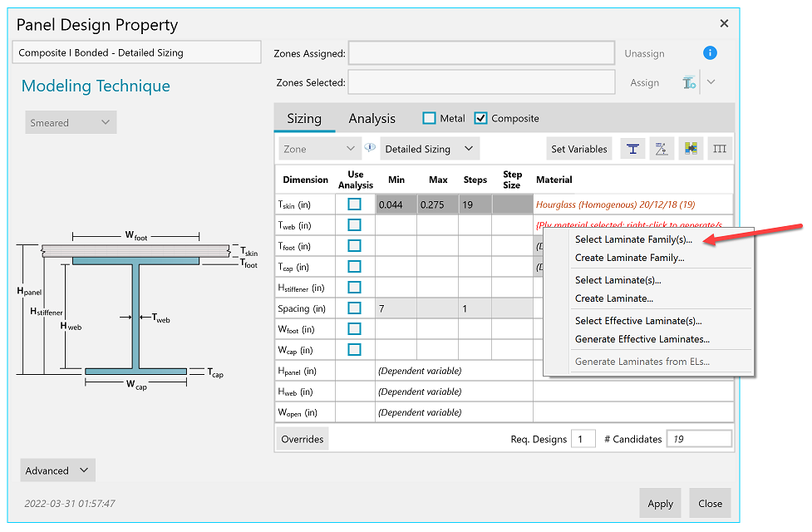The image size is (812, 532).
Task: Click the tooltip bubble icon beside Zone dropdown
Action: 370,148
